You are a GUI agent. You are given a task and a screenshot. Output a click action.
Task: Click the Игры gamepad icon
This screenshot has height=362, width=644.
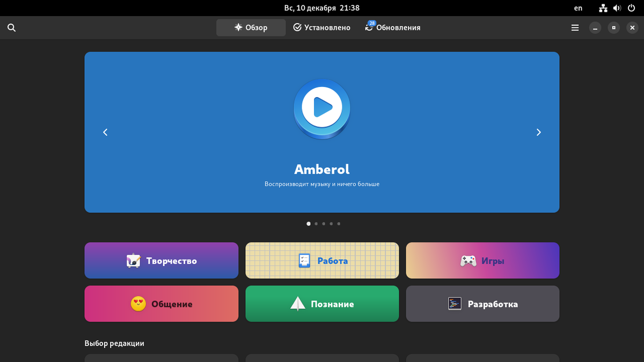pos(468,261)
